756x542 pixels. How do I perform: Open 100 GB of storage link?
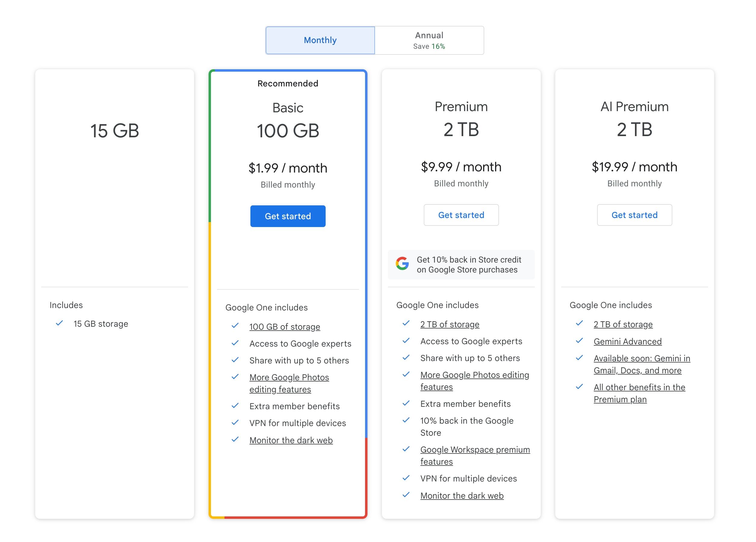tap(284, 326)
